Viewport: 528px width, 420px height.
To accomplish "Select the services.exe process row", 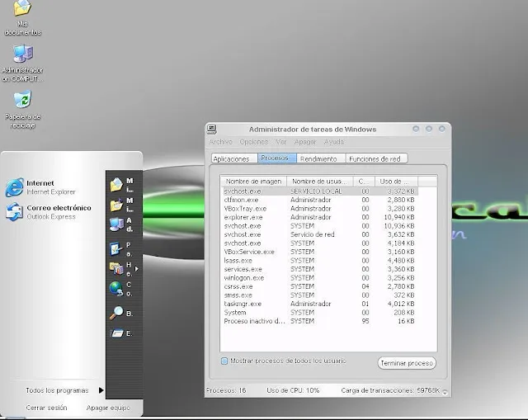I will tap(320, 269).
